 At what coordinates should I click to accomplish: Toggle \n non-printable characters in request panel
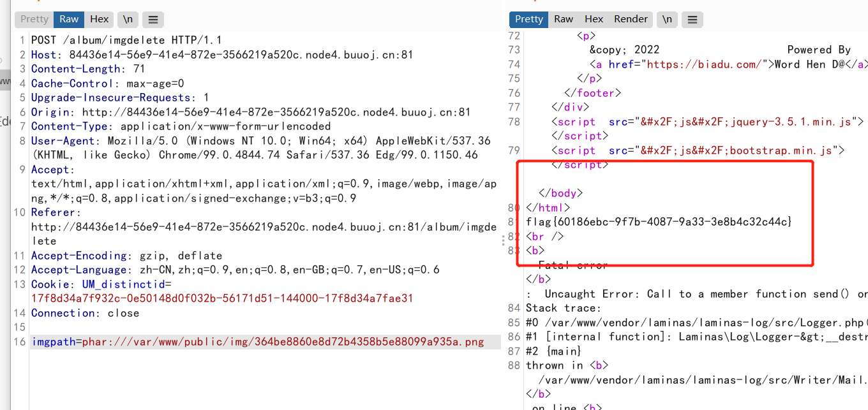(128, 19)
